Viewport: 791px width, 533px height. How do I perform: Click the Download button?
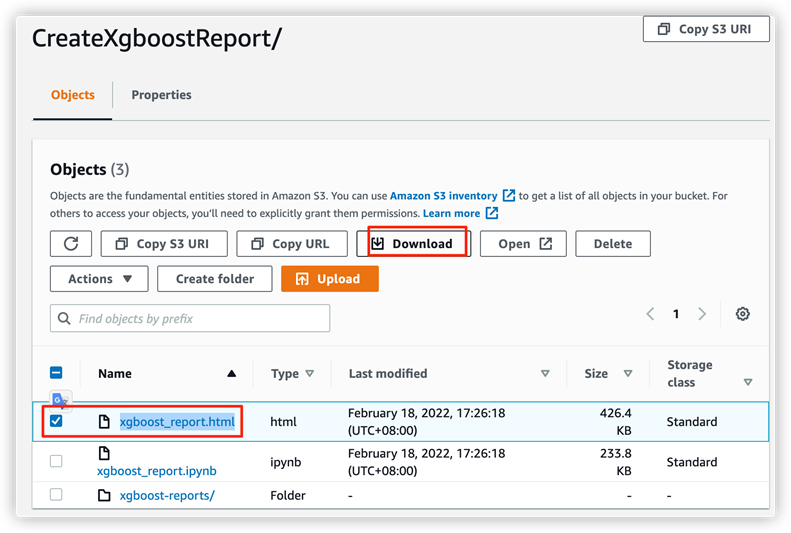point(414,244)
